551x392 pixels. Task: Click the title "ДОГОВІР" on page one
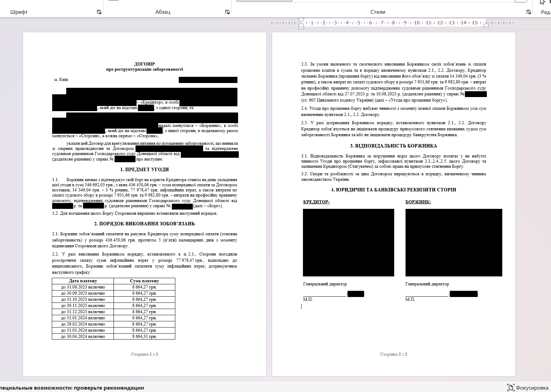click(x=144, y=64)
